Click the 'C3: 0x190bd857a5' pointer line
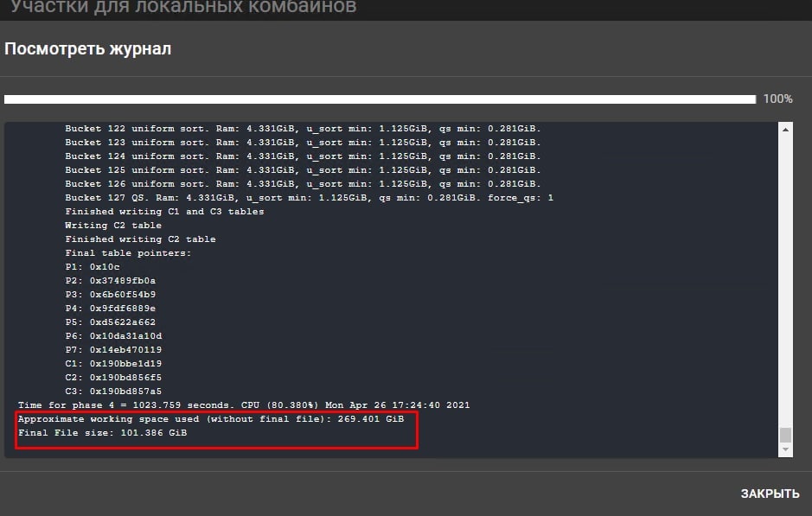Screen dimensions: 812x516 [x=113, y=392]
